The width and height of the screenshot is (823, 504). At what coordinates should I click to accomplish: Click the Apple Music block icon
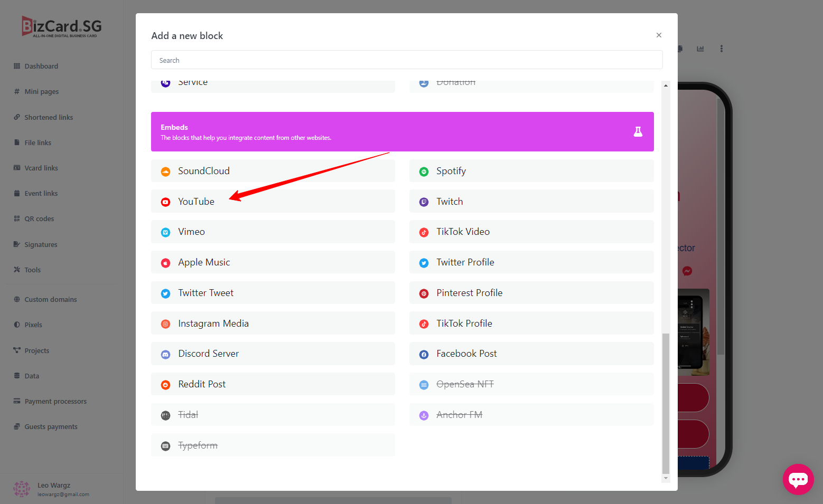click(165, 263)
